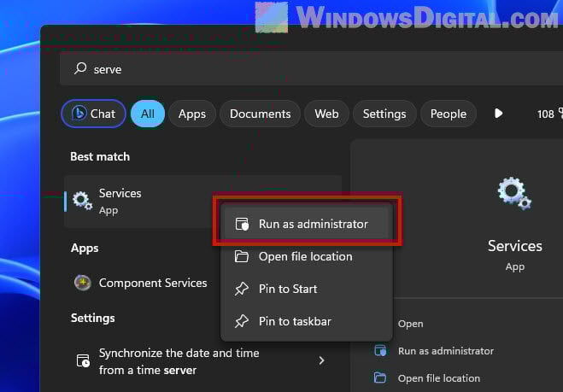Click the pin icon beside Pin to Start

pos(242,289)
